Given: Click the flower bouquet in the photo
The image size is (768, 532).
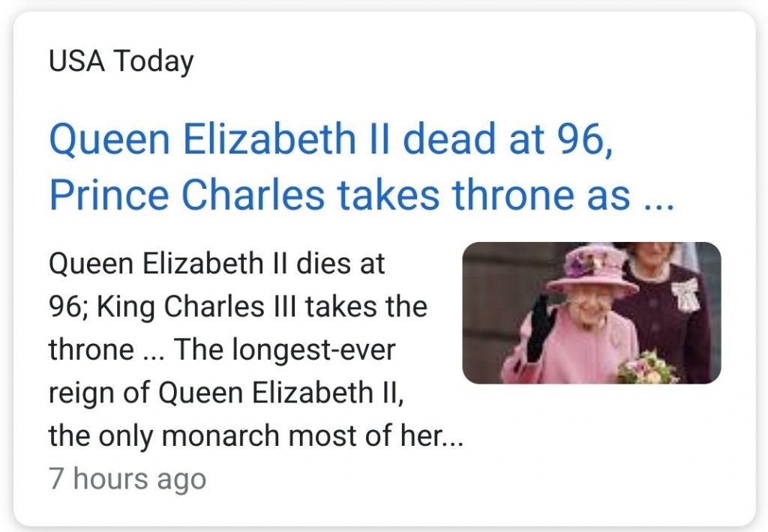Looking at the screenshot, I should (646, 367).
